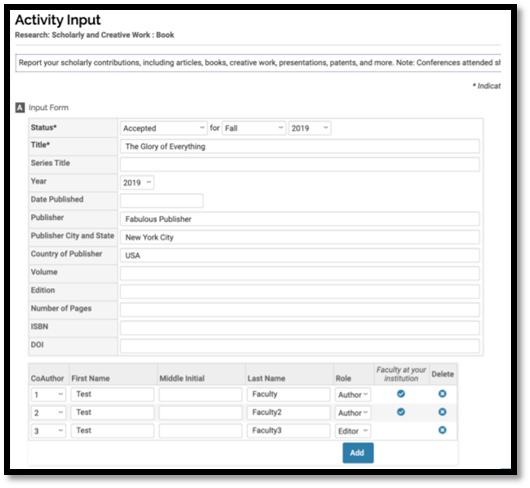Click the Last Name field containing Faculty3
Image resolution: width=530 pixels, height=488 pixels.
point(289,431)
